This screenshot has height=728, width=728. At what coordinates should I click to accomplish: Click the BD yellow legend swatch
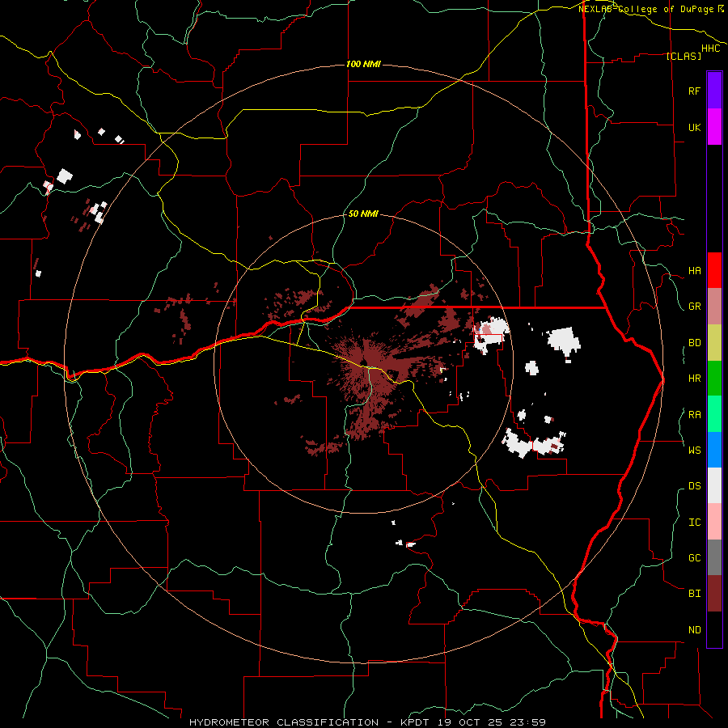714,342
